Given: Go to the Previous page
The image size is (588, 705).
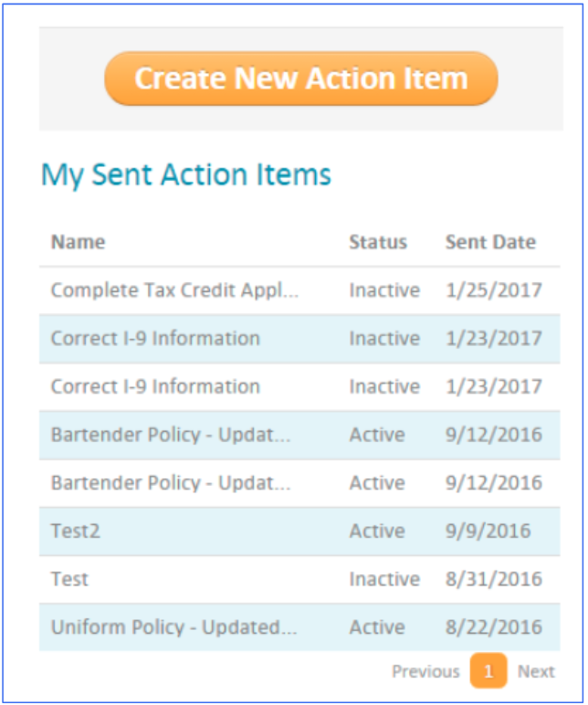Looking at the screenshot, I should coord(425,672).
